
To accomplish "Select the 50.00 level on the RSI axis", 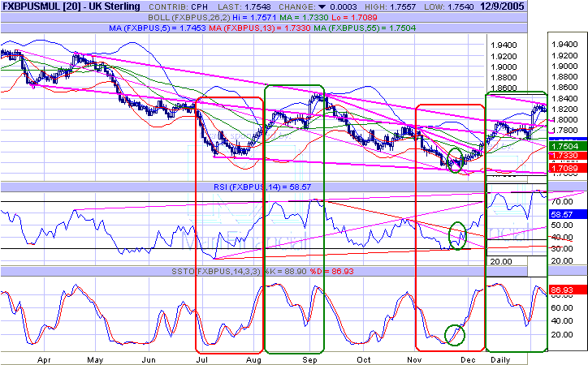I will [562, 225].
